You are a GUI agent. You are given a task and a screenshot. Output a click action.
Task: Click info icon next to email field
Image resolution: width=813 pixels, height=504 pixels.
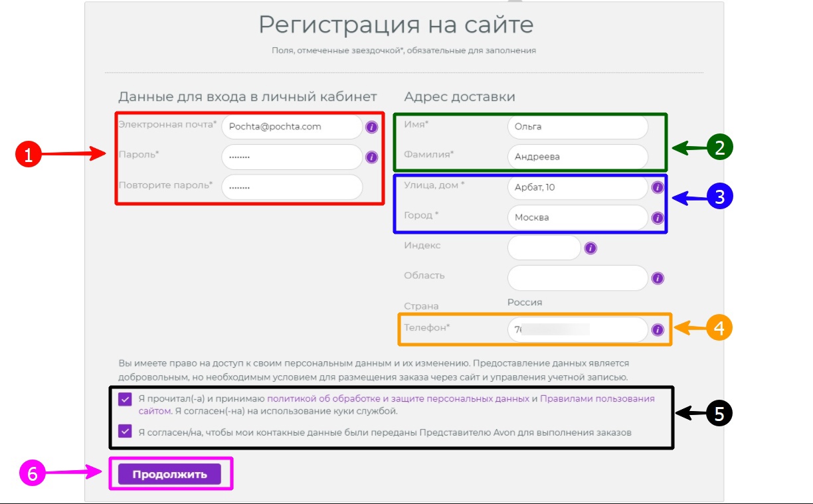coord(371,127)
